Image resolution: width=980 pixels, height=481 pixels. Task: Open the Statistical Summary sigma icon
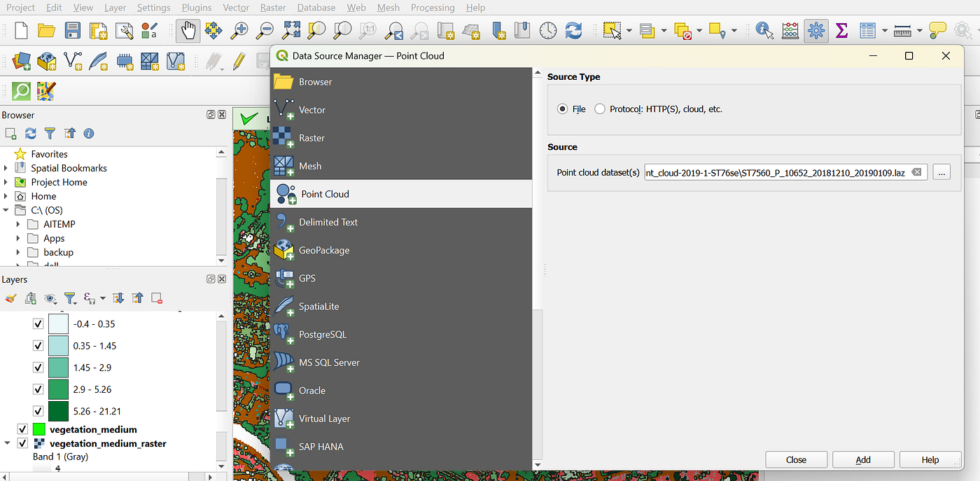point(842,30)
